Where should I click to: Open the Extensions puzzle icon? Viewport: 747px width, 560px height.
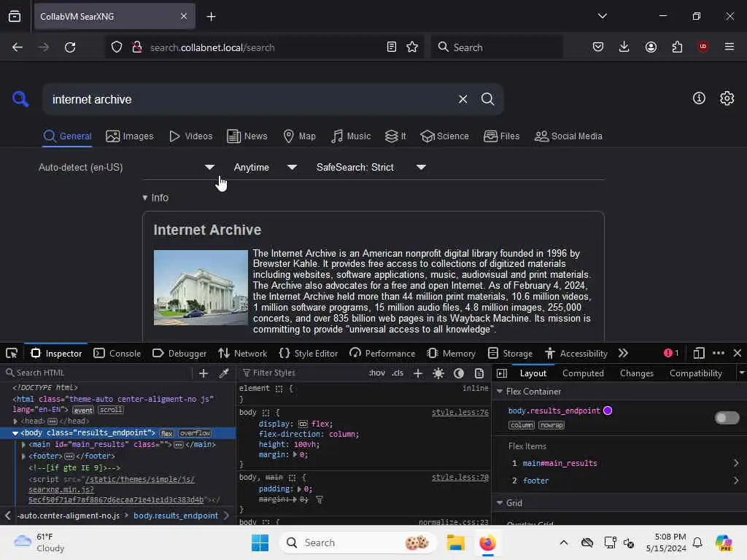pos(677,47)
